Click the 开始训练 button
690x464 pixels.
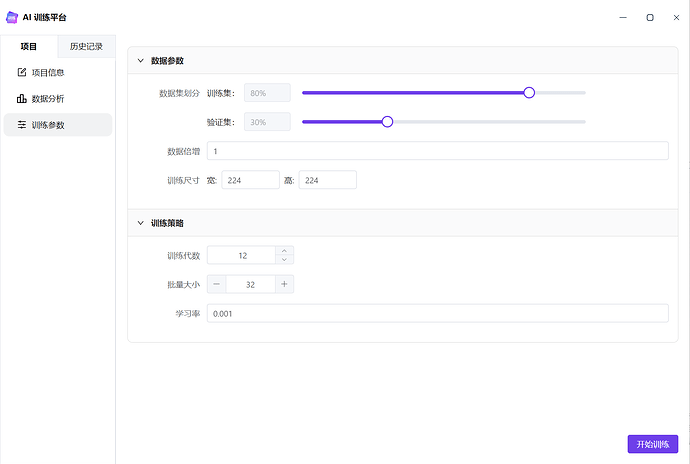(x=653, y=444)
